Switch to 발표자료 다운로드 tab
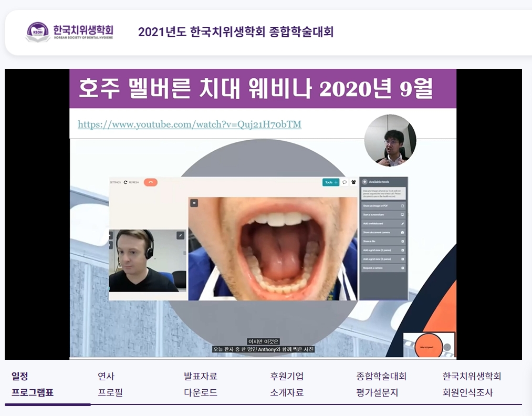The image size is (532, 416). point(201,384)
